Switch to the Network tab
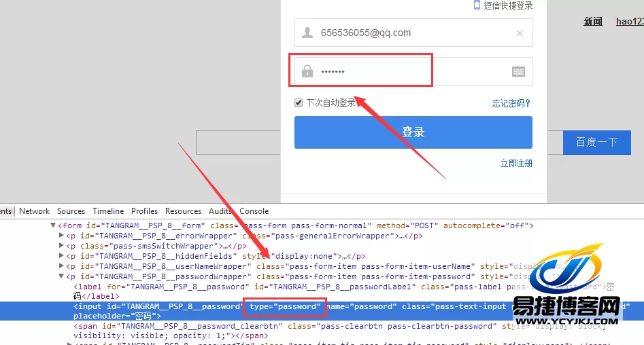The height and width of the screenshot is (345, 644). pyautogui.click(x=34, y=211)
